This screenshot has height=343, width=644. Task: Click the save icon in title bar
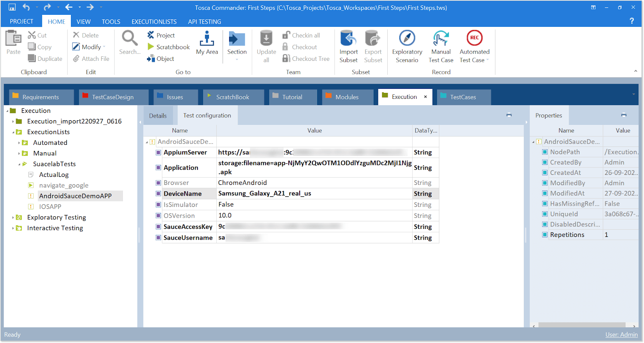[x=12, y=7]
